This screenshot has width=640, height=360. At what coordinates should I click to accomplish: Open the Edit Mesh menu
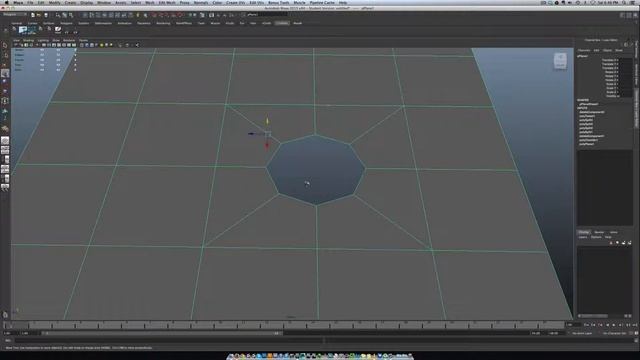click(167, 2)
